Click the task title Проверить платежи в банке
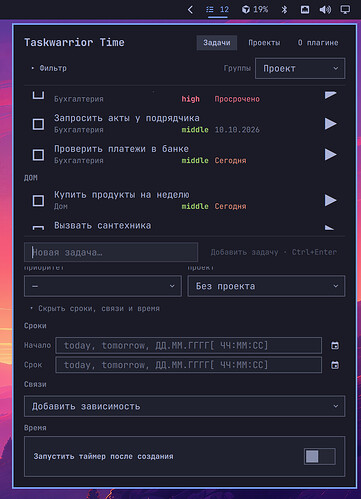The image size is (361, 499). tap(121, 149)
